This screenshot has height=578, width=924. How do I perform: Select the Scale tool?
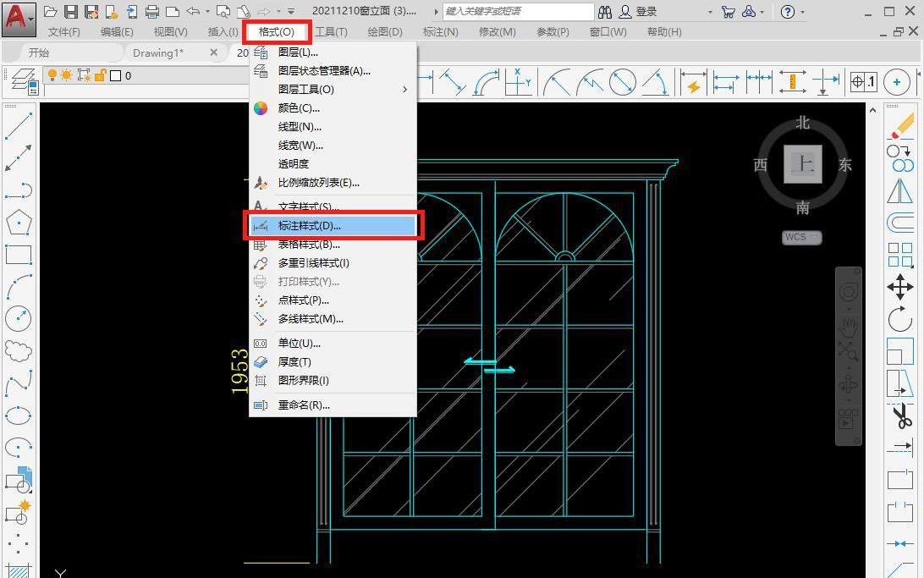click(900, 351)
